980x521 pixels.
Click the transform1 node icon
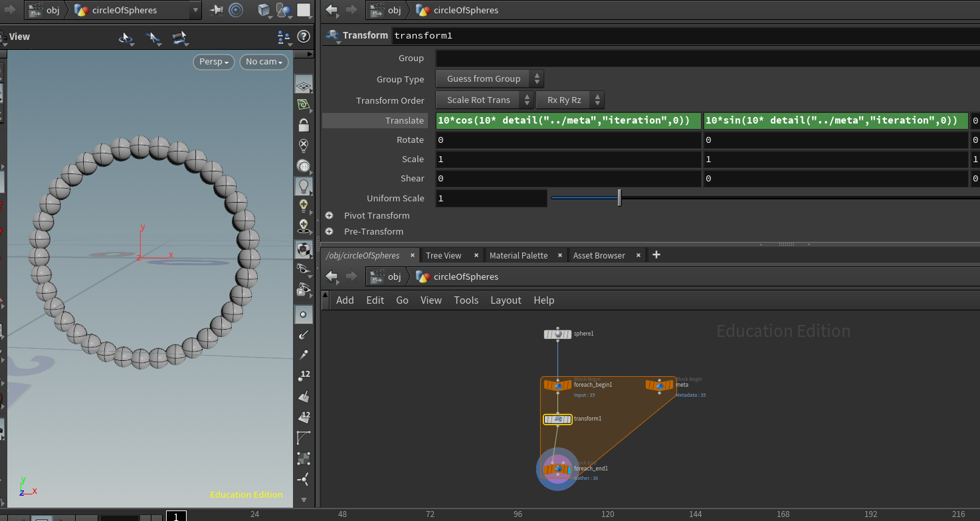point(558,419)
